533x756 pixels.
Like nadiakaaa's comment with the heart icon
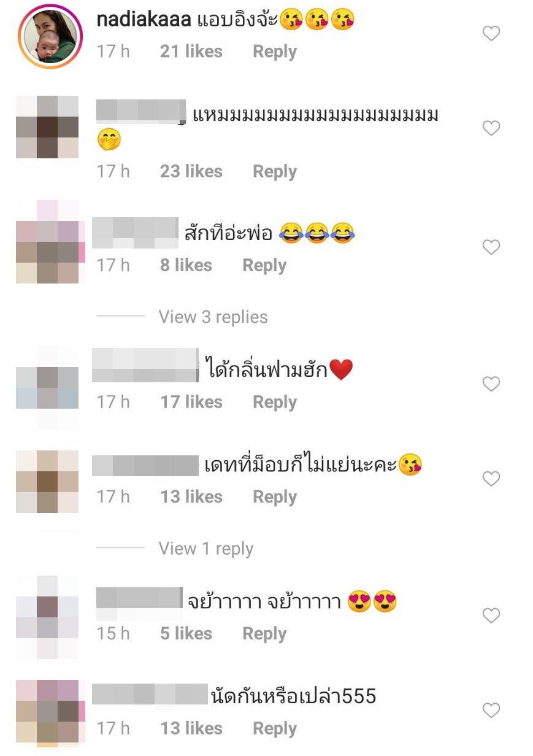pyautogui.click(x=491, y=34)
